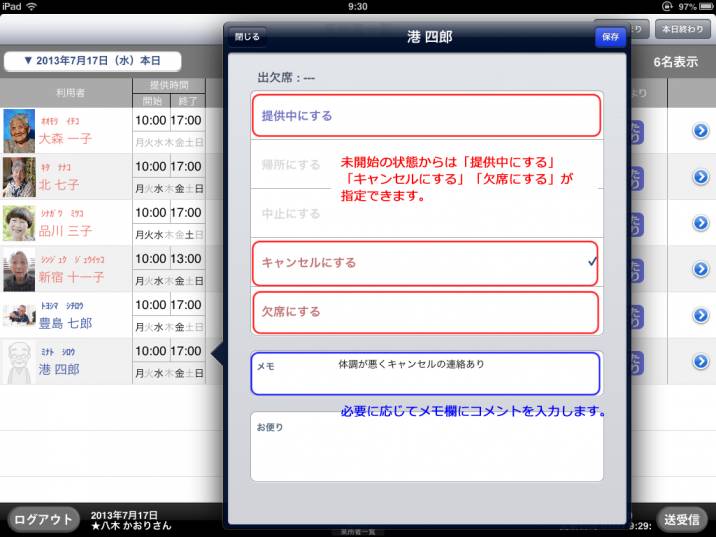This screenshot has width=716, height=537.
Task: Close the dialog with 閉じる button
Action: pos(246,37)
